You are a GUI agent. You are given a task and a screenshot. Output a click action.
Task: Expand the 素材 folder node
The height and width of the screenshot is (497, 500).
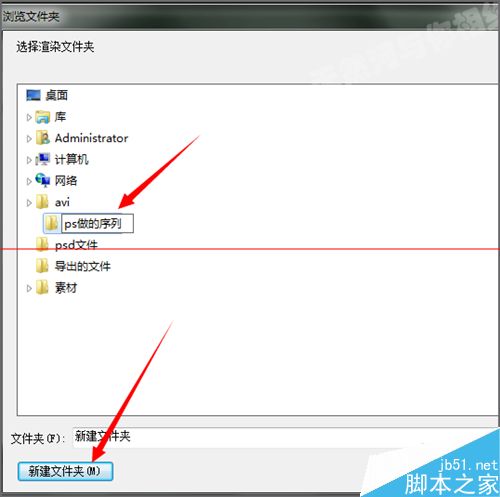29,288
